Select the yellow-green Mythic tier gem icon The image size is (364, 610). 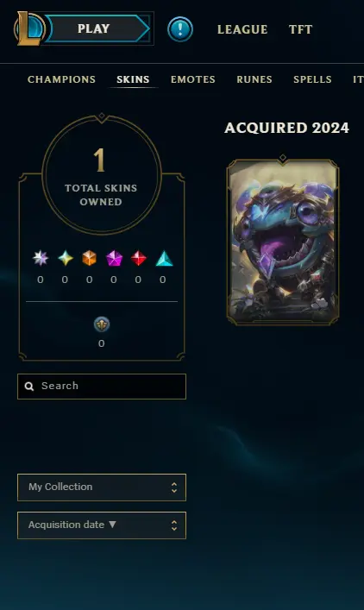click(66, 258)
